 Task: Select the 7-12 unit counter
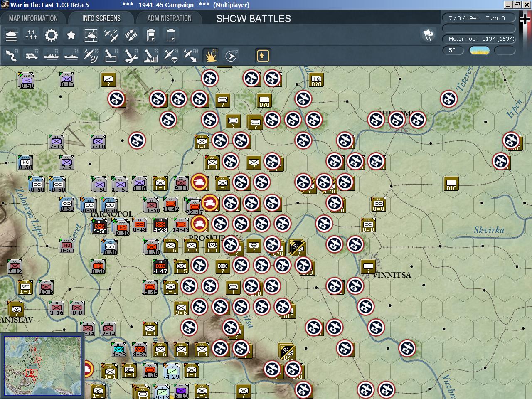(15, 267)
